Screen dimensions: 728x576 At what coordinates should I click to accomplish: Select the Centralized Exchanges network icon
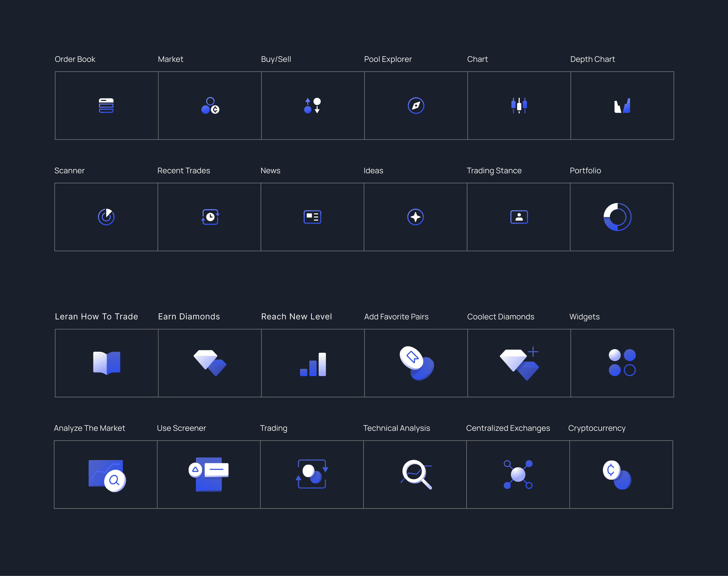(x=518, y=474)
